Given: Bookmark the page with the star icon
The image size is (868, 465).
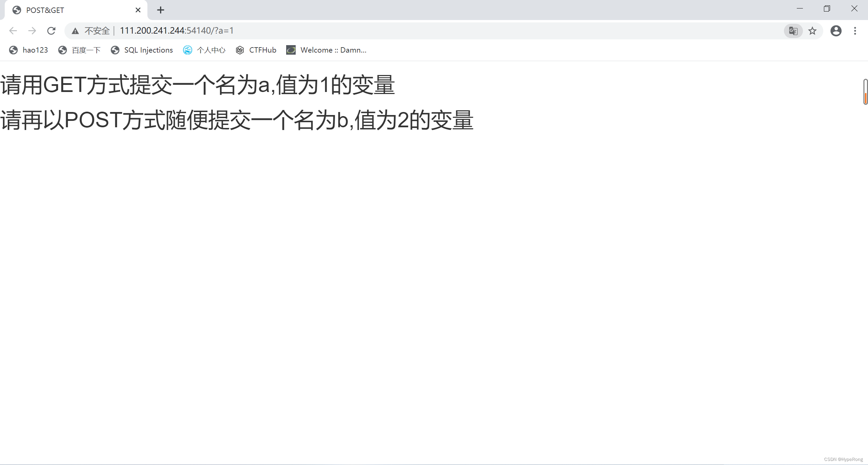Looking at the screenshot, I should click(x=813, y=31).
